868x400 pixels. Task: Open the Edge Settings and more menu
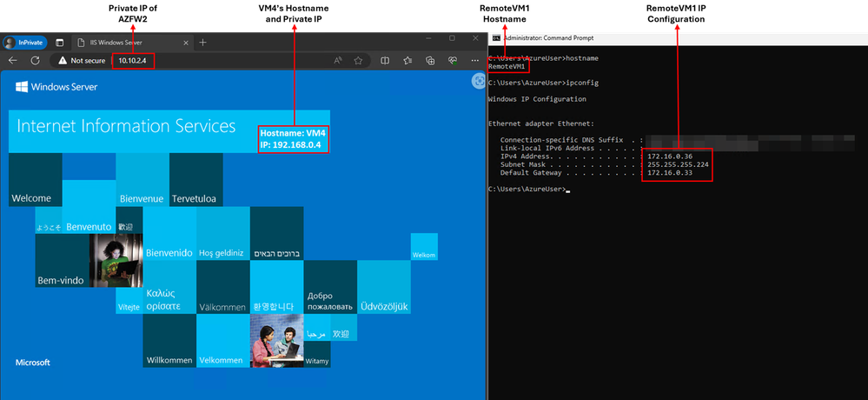click(474, 60)
